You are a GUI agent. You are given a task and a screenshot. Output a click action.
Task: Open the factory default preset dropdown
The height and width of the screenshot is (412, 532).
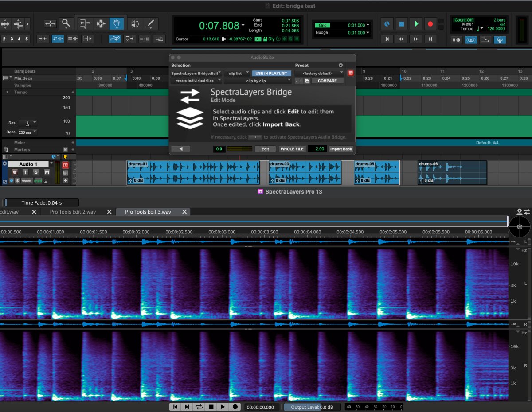[320, 73]
